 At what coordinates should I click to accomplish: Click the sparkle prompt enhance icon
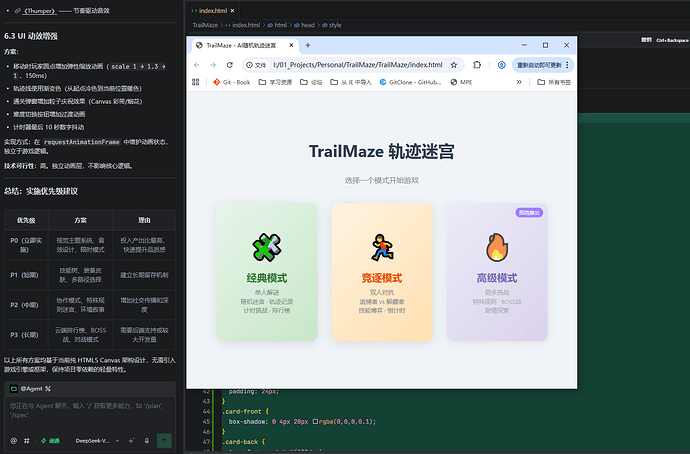click(x=131, y=440)
